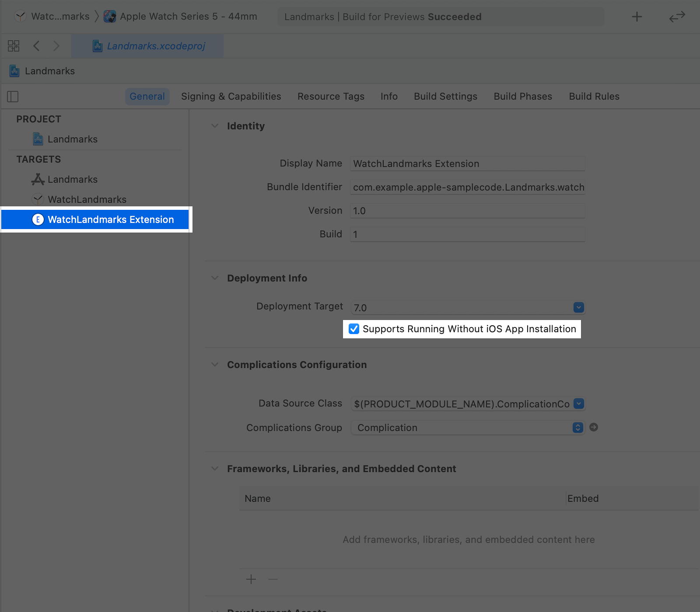Screen dimensions: 700x612
Task: Open the Build Phases tab
Action: click(x=523, y=97)
